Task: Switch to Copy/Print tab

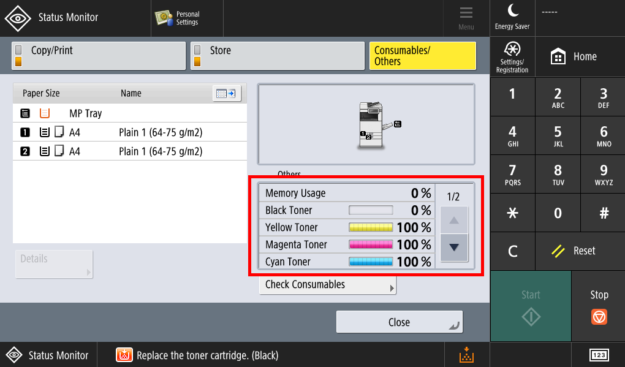Action: coord(98,56)
